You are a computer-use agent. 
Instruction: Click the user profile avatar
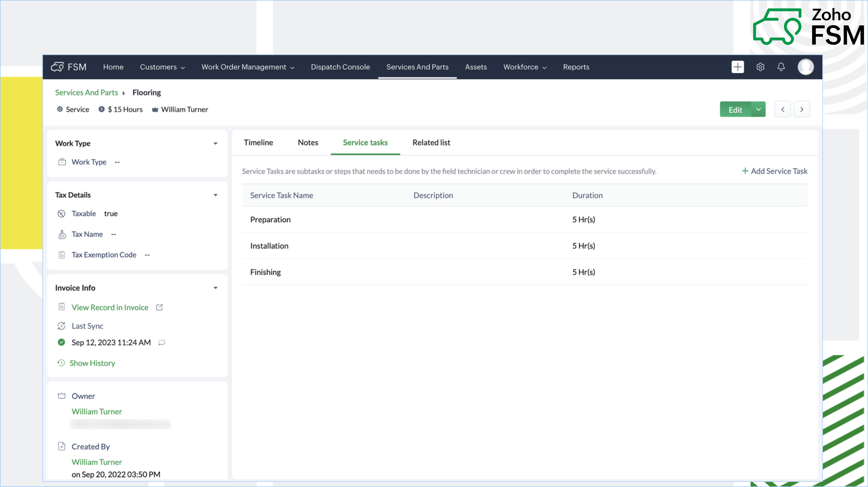pyautogui.click(x=805, y=67)
